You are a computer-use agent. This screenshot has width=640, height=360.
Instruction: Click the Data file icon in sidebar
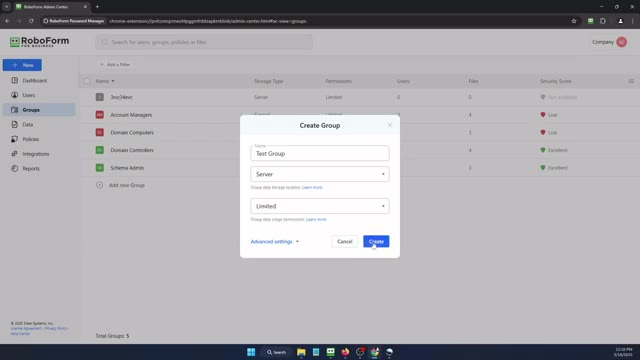pos(15,124)
